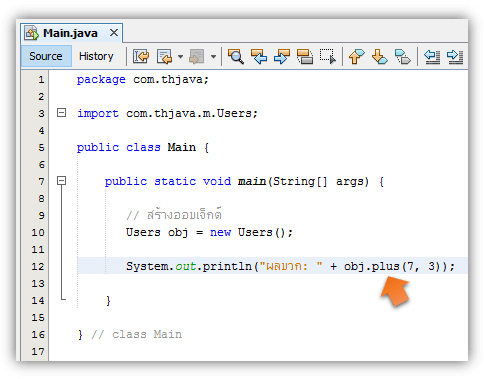This screenshot has width=484, height=379.
Task: Click the Thai comment on line 9
Action: [174, 214]
